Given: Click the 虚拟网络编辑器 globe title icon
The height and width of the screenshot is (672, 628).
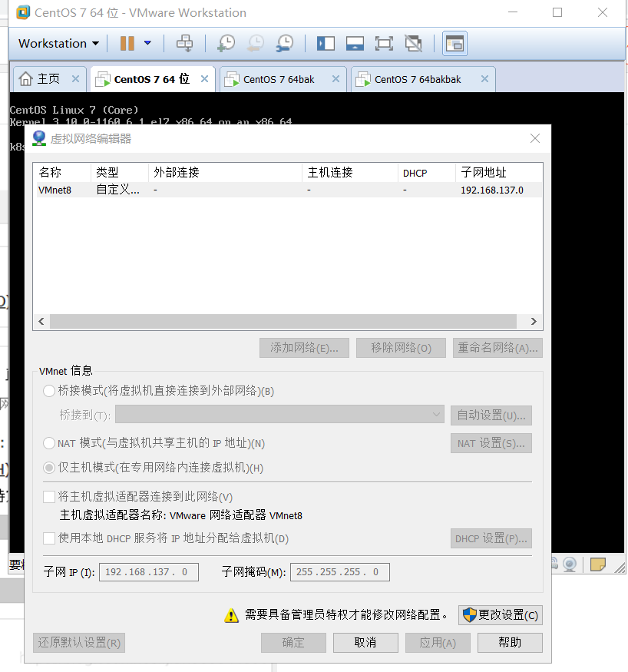Looking at the screenshot, I should pos(39,138).
